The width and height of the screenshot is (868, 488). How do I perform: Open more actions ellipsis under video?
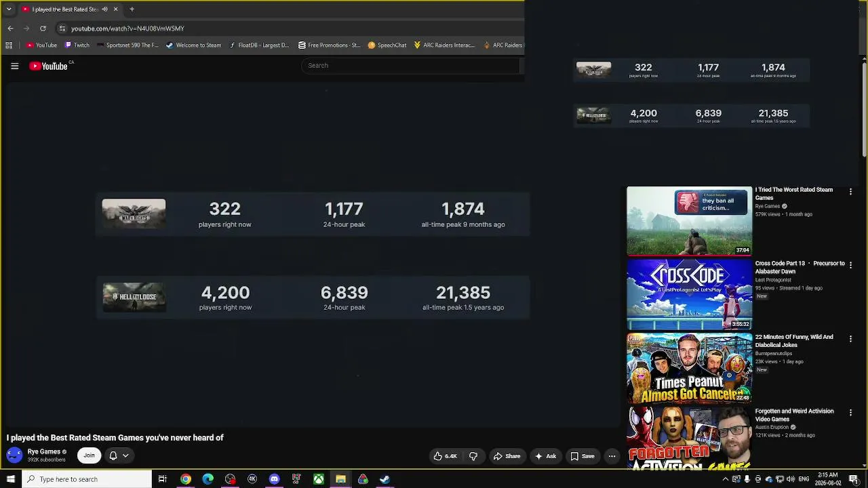click(612, 456)
